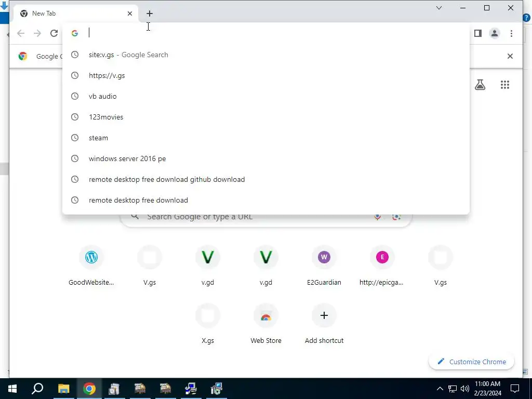Open the Google apps grid
Screen dimensions: 532x399
pos(505,85)
